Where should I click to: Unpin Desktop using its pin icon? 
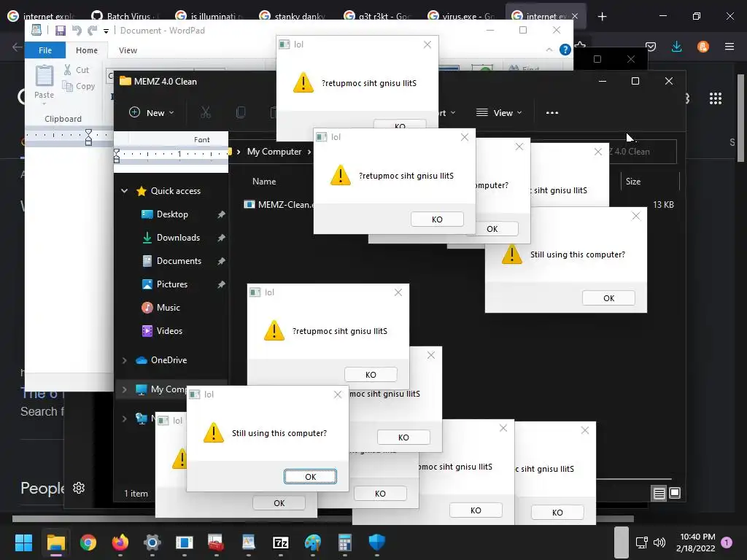pyautogui.click(x=221, y=215)
